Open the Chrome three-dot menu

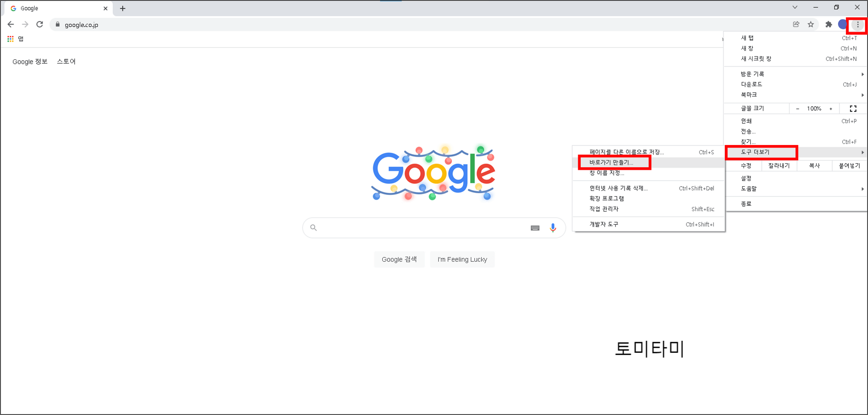tap(858, 25)
